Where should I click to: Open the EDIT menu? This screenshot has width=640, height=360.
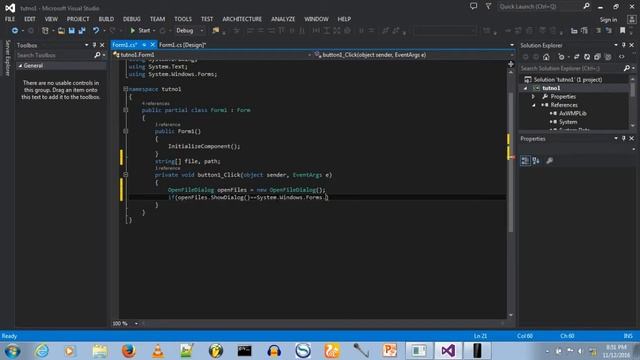point(29,19)
